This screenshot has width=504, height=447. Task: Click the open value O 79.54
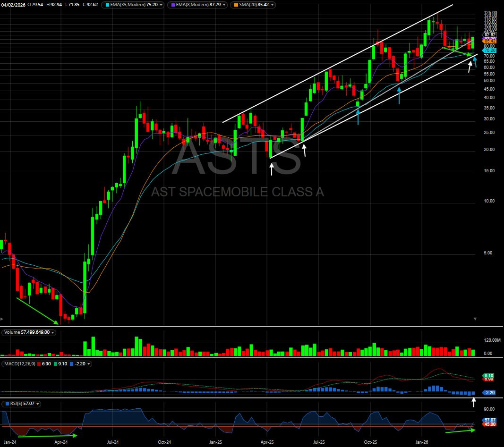tap(35, 5)
